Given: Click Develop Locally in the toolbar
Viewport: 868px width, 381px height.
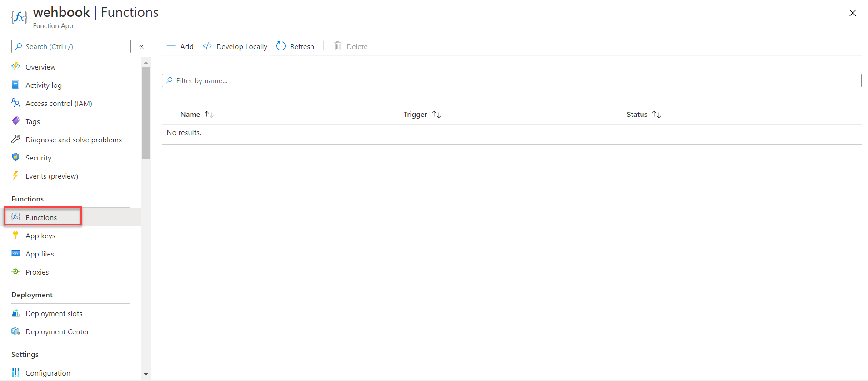Looking at the screenshot, I should click(242, 46).
